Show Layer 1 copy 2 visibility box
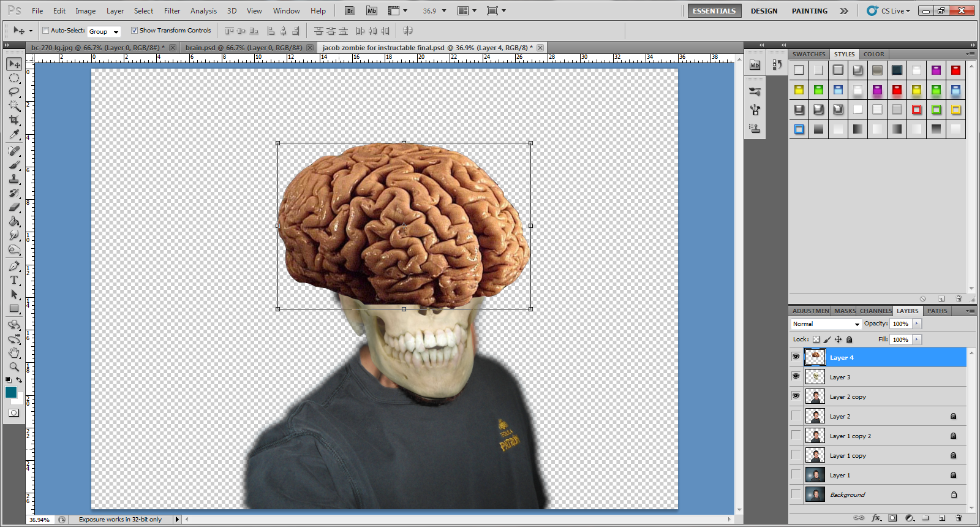The width and height of the screenshot is (980, 527). (796, 435)
